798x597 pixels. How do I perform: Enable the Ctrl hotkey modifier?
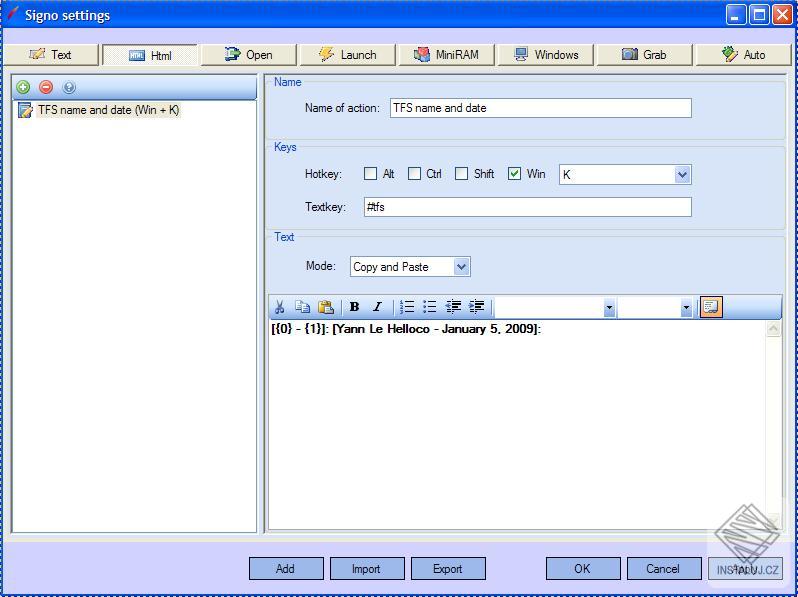(x=414, y=174)
